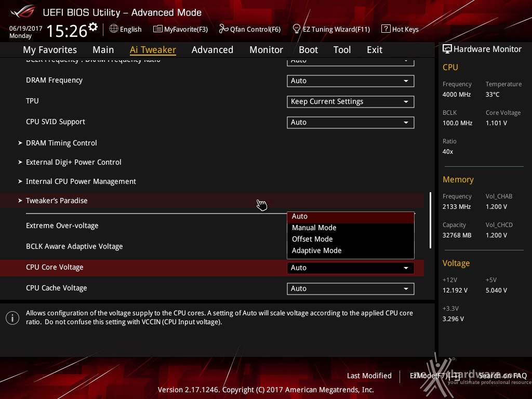This screenshot has width=532, height=399.
Task: Select BCLK Aware Adaptive Voltage label
Action: (x=74, y=246)
